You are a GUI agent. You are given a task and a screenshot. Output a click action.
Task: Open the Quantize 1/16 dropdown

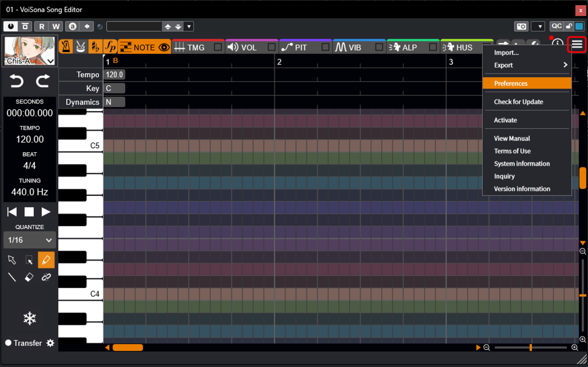tap(30, 240)
